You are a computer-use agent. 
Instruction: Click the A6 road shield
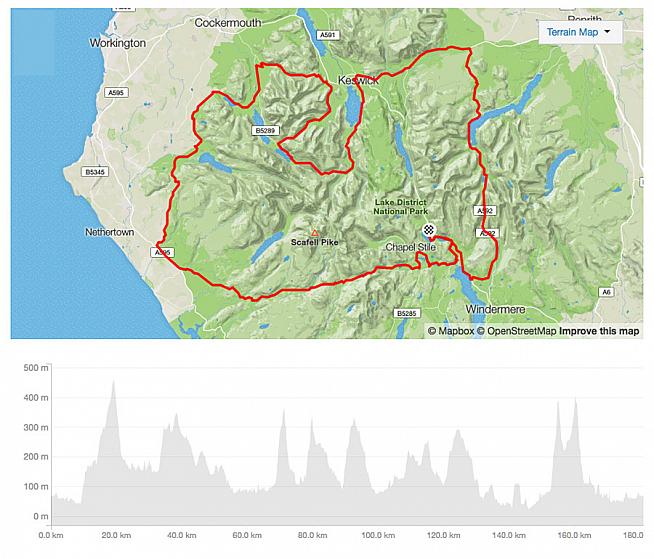(x=606, y=291)
